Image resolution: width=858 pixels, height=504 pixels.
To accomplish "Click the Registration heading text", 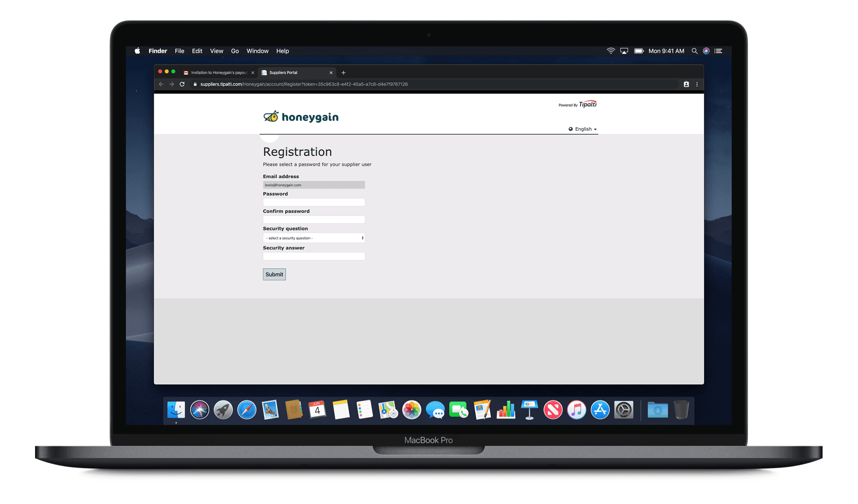I will [x=297, y=152].
